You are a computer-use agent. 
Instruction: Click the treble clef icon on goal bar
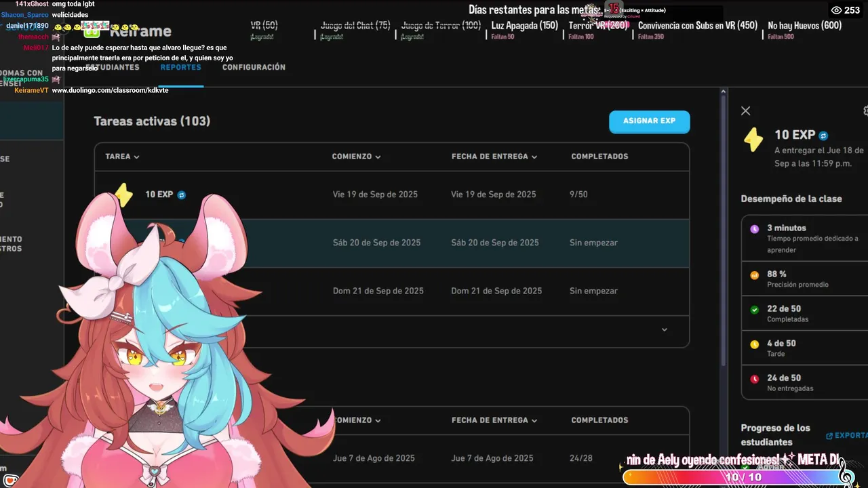point(846,472)
